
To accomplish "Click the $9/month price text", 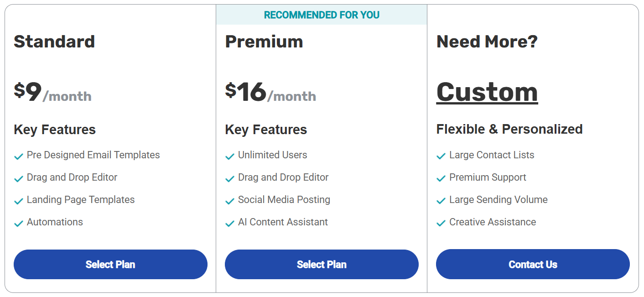I will click(52, 92).
